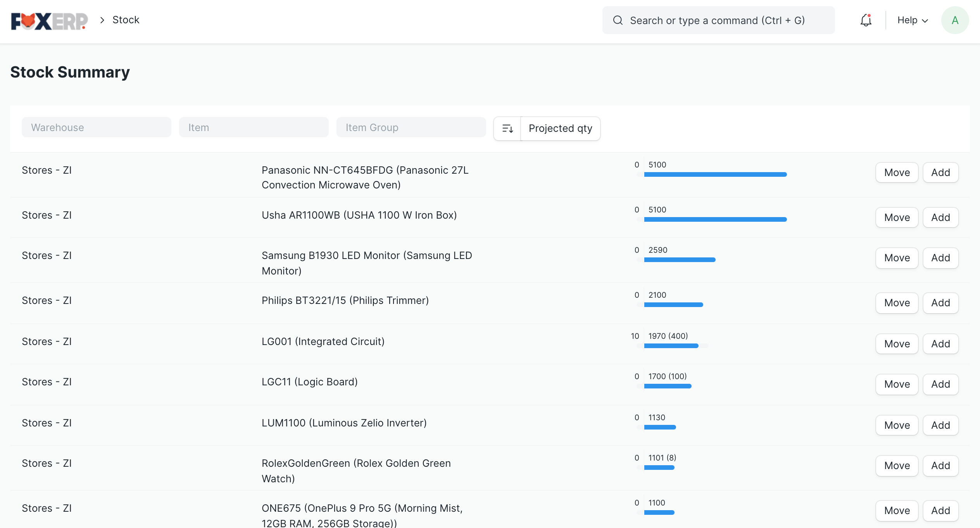Click Add for RolexGoldenGreen watch

[x=941, y=466]
